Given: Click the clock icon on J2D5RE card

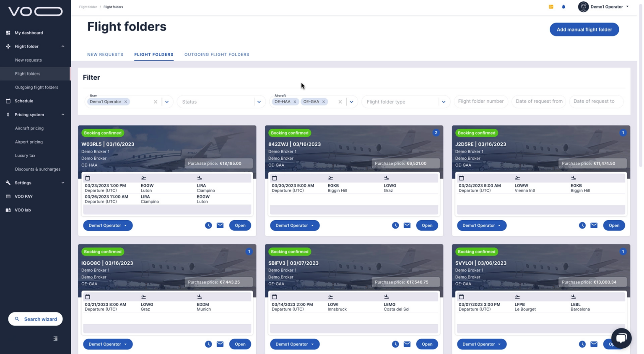Looking at the screenshot, I should pyautogui.click(x=582, y=225).
